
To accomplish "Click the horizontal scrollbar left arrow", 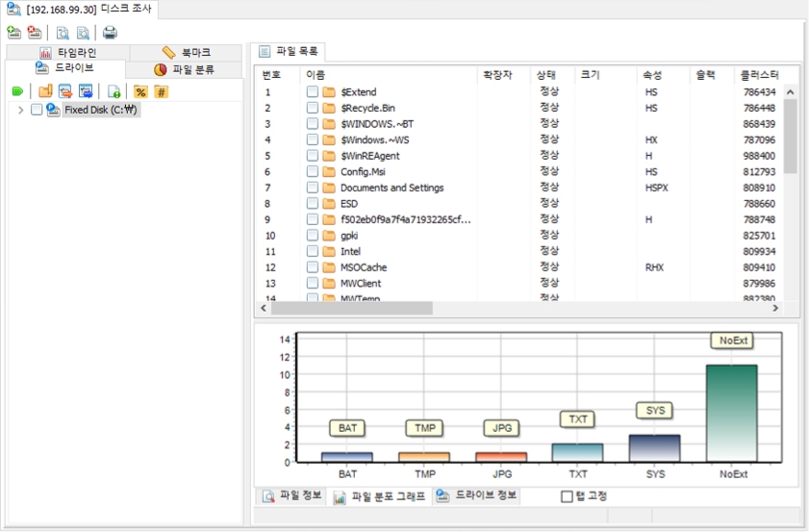I will [264, 308].
